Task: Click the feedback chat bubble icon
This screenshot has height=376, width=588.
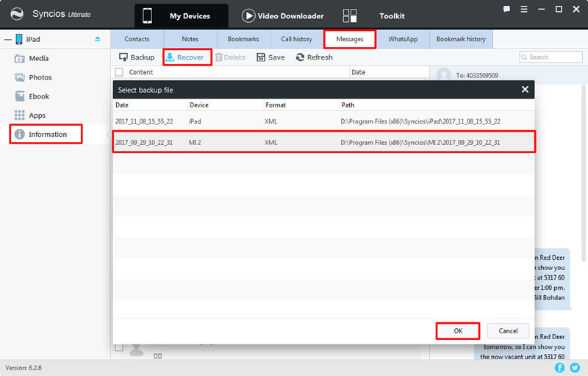Action: pyautogui.click(x=506, y=10)
